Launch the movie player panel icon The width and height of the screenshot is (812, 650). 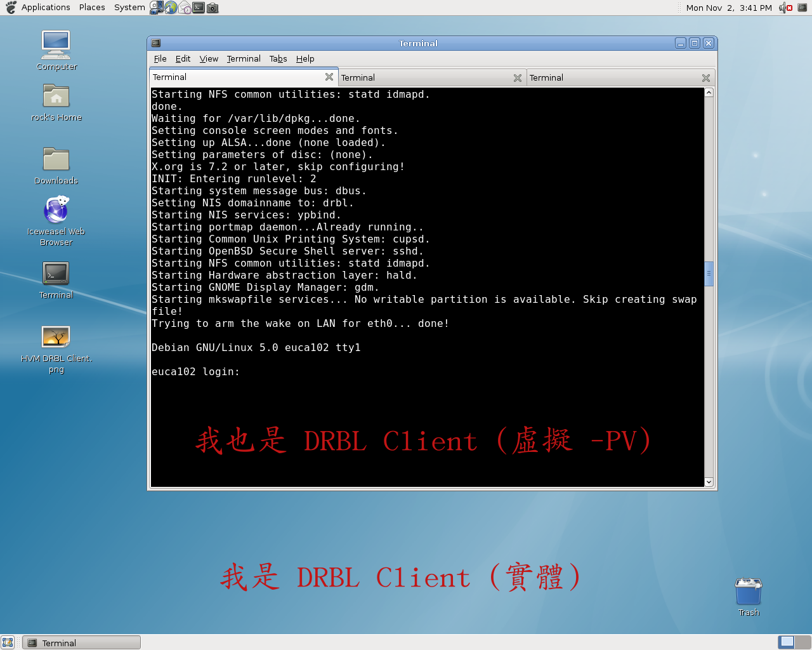157,8
